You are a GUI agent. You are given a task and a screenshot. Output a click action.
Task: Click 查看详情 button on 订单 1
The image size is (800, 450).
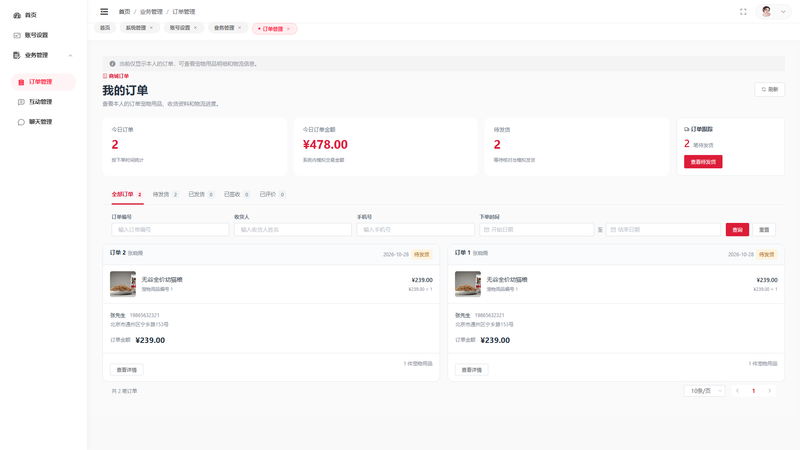(x=471, y=370)
